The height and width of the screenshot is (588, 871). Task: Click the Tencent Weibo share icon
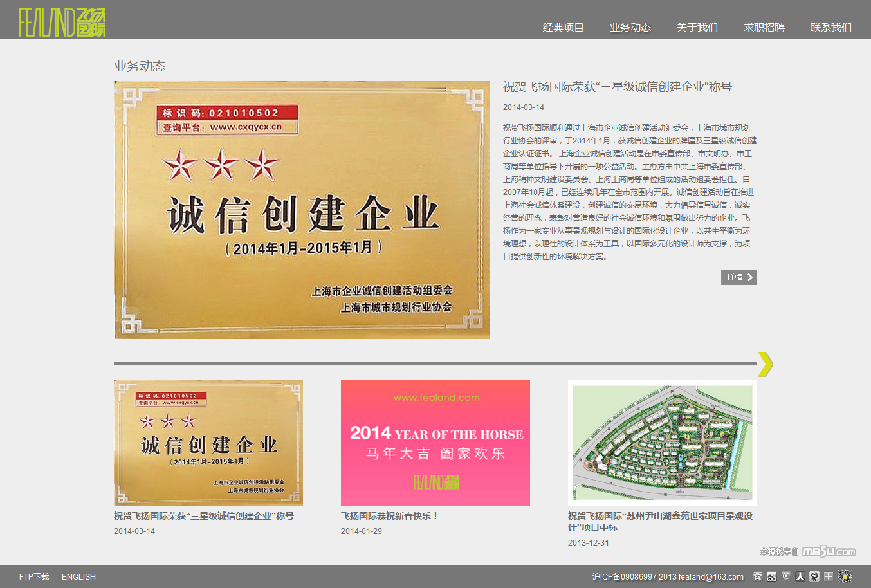(x=786, y=576)
